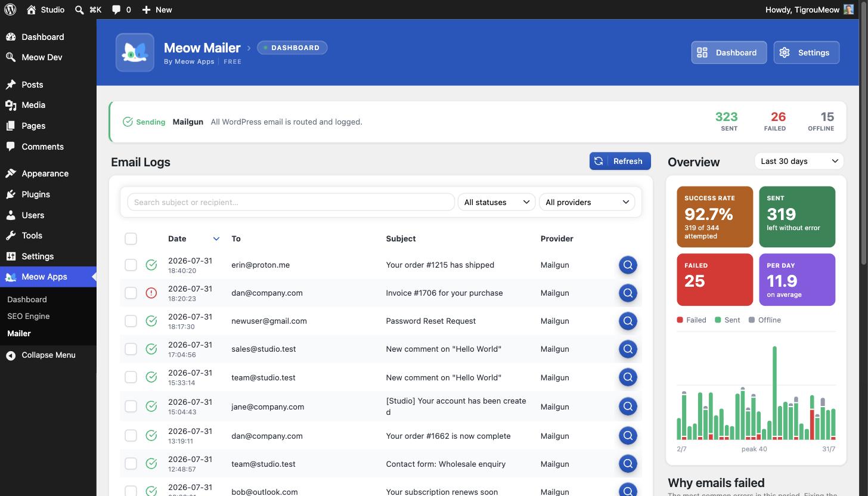
Task: Click the 26 FAILED counter
Action: 775,121
